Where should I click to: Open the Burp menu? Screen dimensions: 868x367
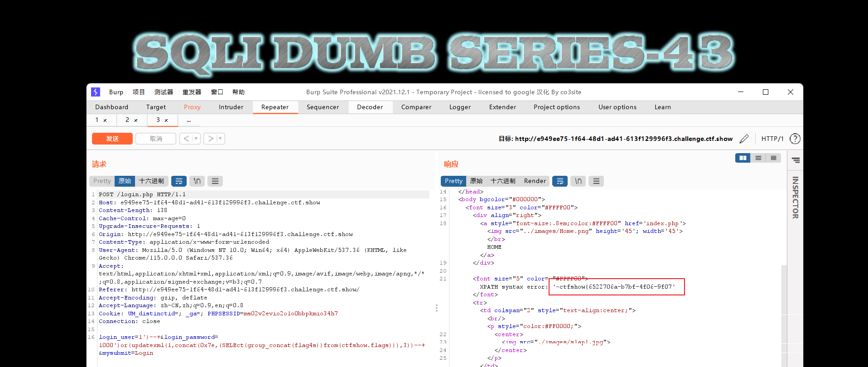(116, 92)
